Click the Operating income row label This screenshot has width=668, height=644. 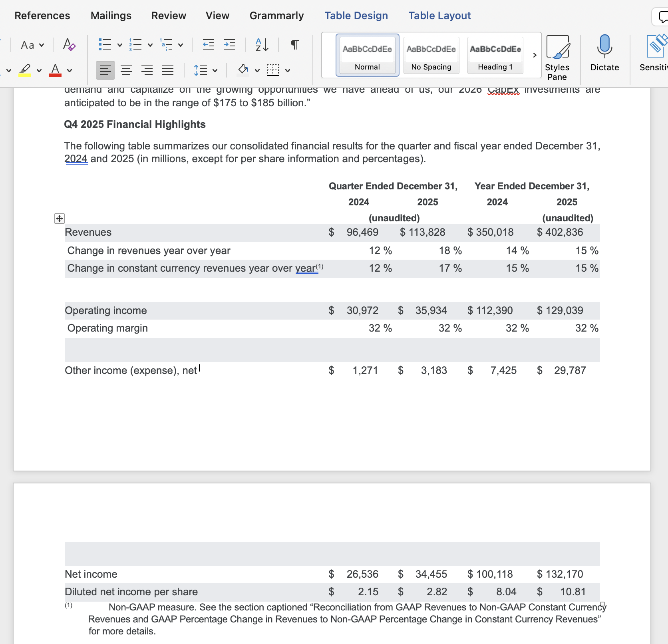click(x=106, y=310)
